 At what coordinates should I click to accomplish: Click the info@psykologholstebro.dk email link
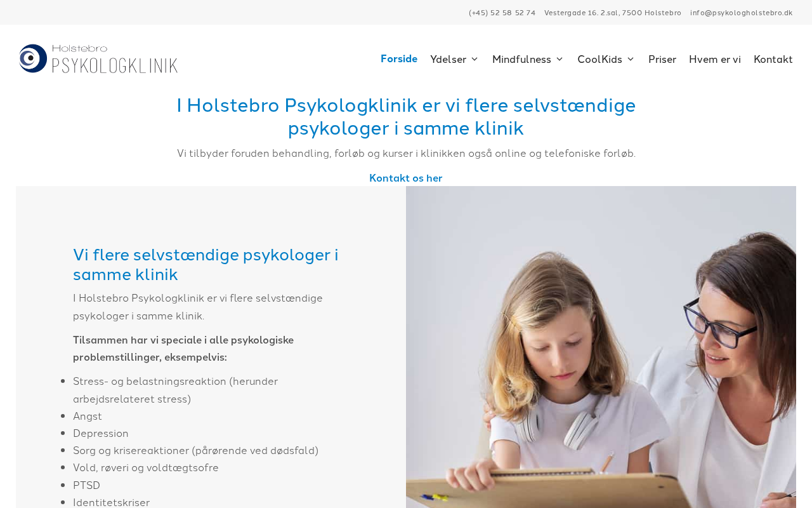(742, 13)
